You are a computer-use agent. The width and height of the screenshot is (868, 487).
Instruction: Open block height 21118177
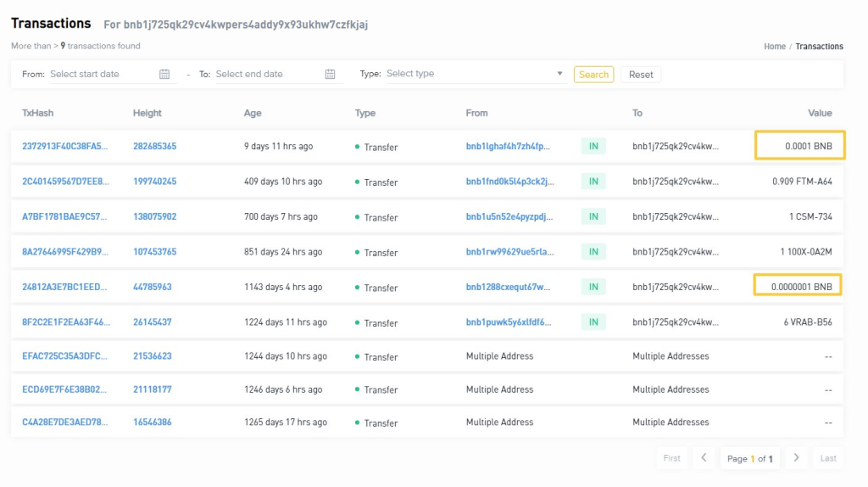point(153,389)
